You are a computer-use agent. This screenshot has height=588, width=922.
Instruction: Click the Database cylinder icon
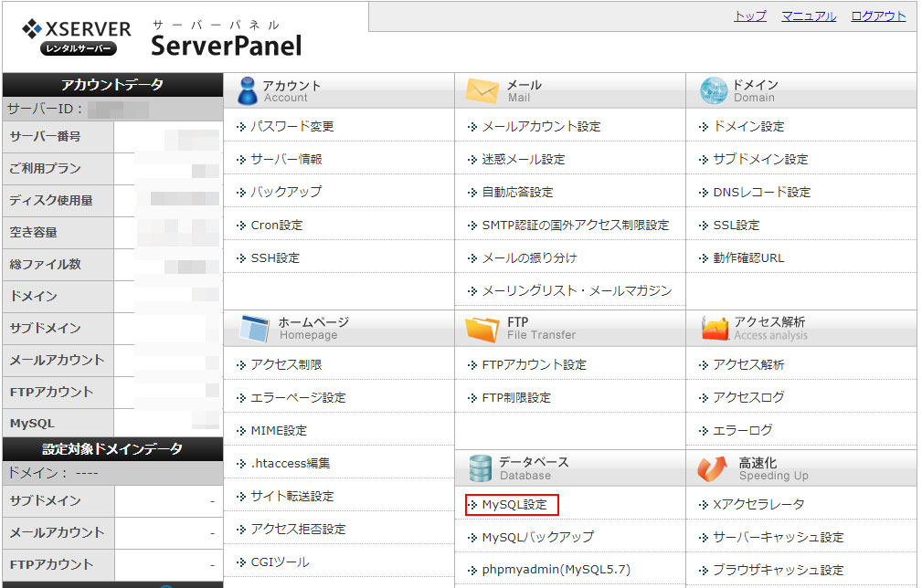click(x=480, y=468)
